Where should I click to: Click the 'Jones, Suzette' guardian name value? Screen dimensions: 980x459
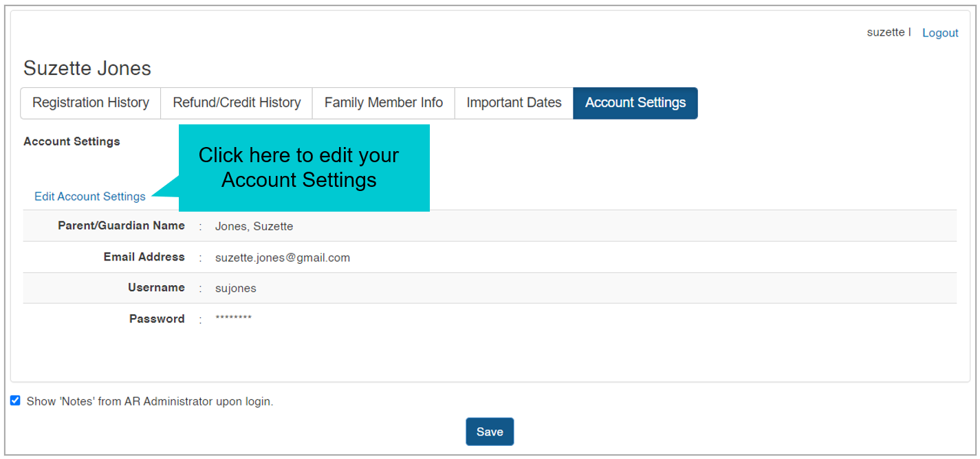pos(254,226)
